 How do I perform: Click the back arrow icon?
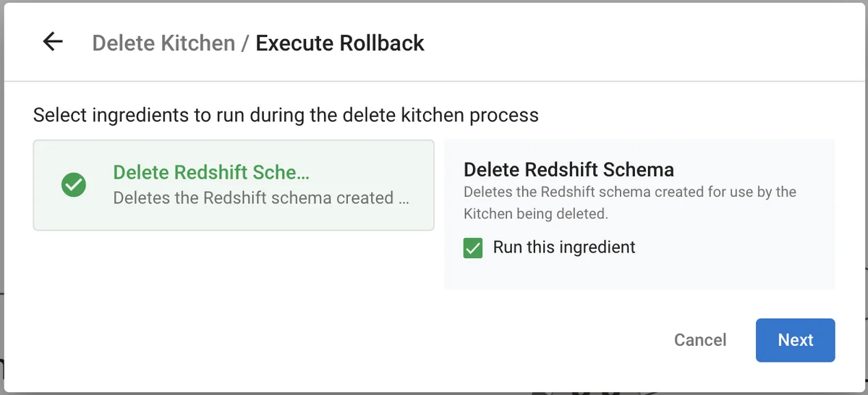(x=53, y=43)
